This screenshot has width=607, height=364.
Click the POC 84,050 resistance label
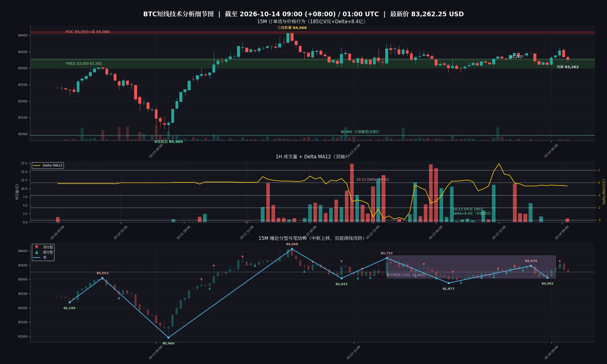pyautogui.click(x=87, y=32)
